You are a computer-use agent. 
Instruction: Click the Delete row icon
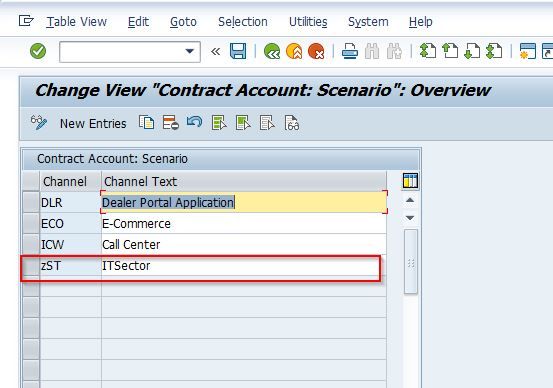click(170, 123)
